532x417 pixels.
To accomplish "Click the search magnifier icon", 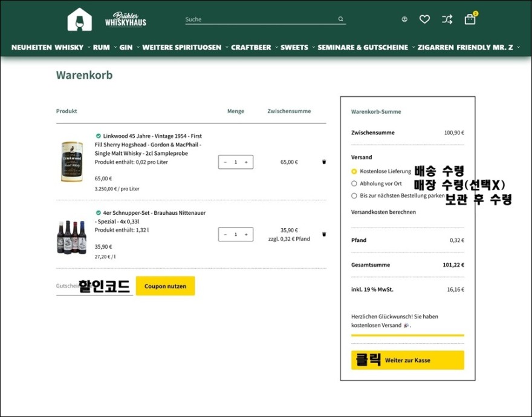I will [340, 19].
